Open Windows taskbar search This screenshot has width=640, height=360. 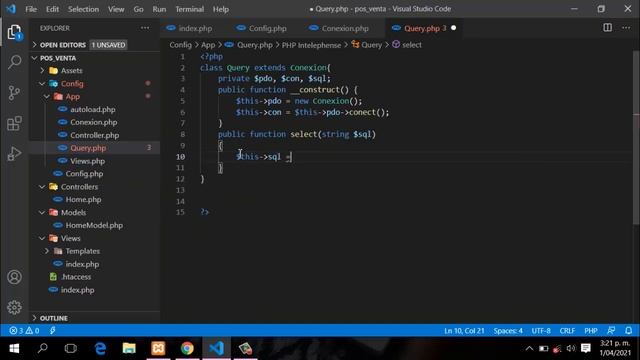pyautogui.click(x=42, y=349)
